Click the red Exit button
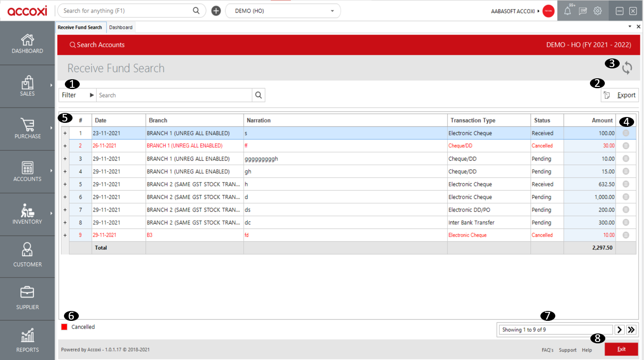The height and width of the screenshot is (360, 644). (x=621, y=349)
